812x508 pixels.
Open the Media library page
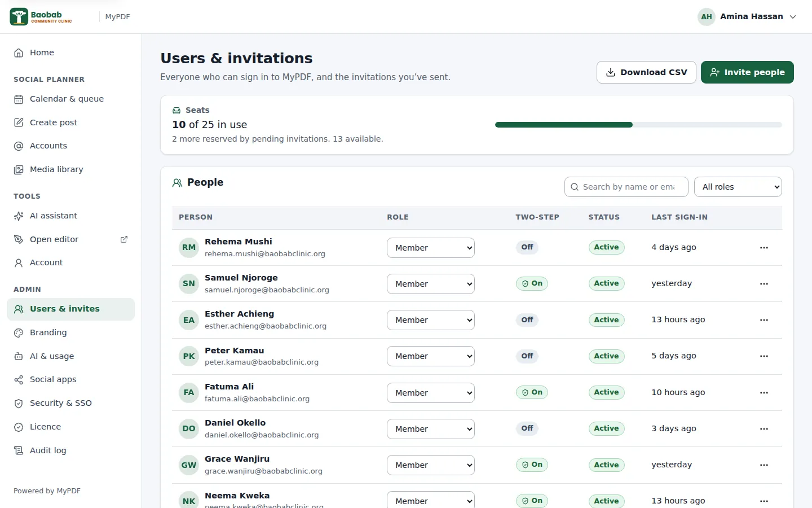[x=70, y=169]
